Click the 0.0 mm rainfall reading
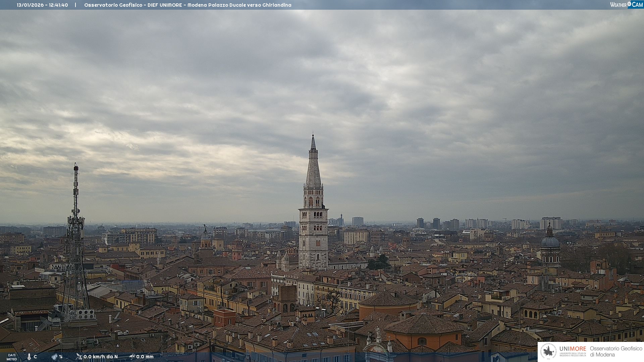Screen dimensions: 644x362 pyautogui.click(x=145, y=357)
